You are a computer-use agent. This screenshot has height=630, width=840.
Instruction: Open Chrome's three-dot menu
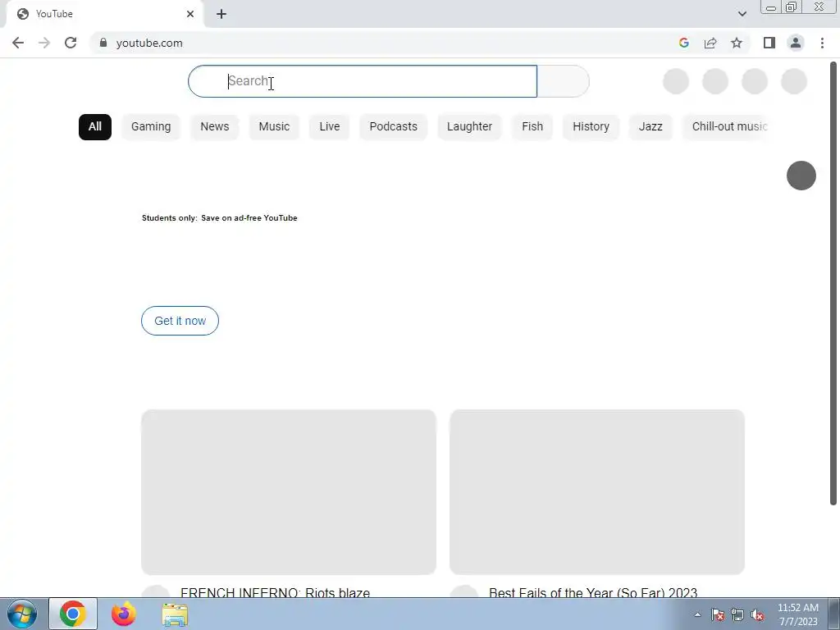click(822, 43)
